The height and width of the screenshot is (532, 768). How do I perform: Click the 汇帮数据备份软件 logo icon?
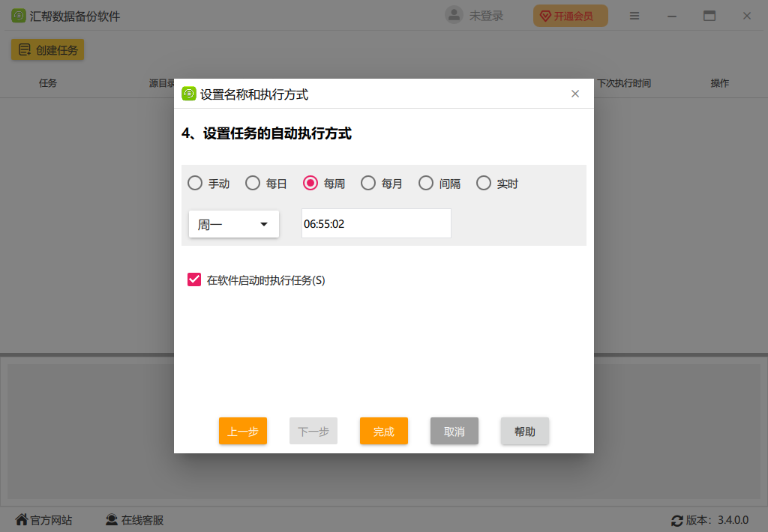pyautogui.click(x=18, y=15)
